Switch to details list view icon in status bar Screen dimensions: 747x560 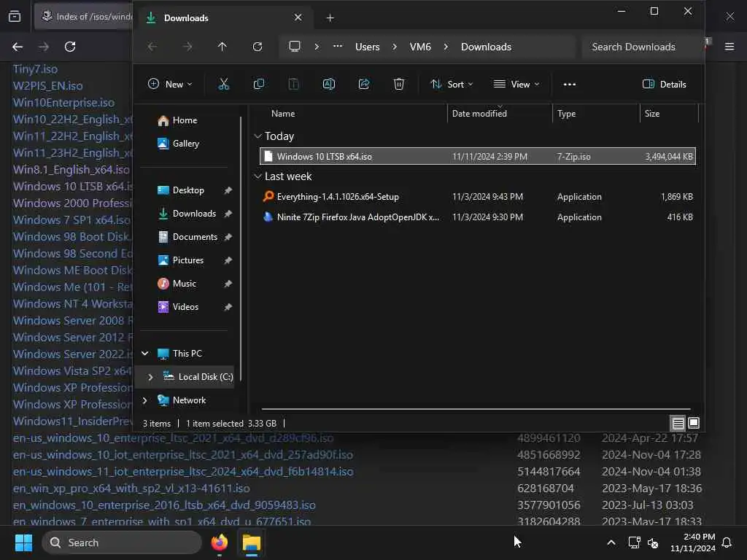point(678,424)
